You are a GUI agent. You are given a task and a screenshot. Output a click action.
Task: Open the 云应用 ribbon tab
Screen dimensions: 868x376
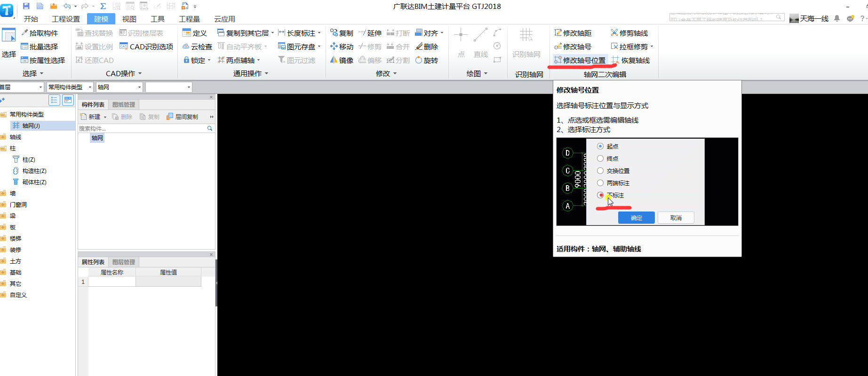click(224, 19)
